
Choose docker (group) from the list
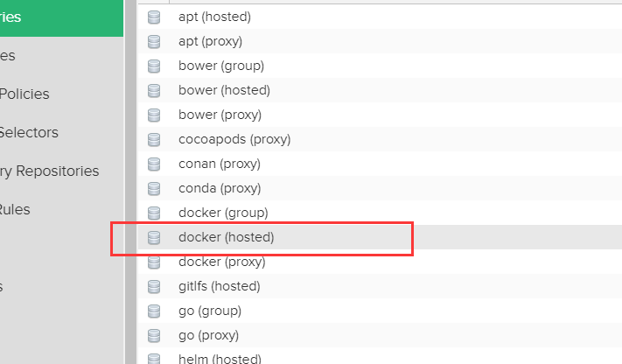tap(222, 213)
